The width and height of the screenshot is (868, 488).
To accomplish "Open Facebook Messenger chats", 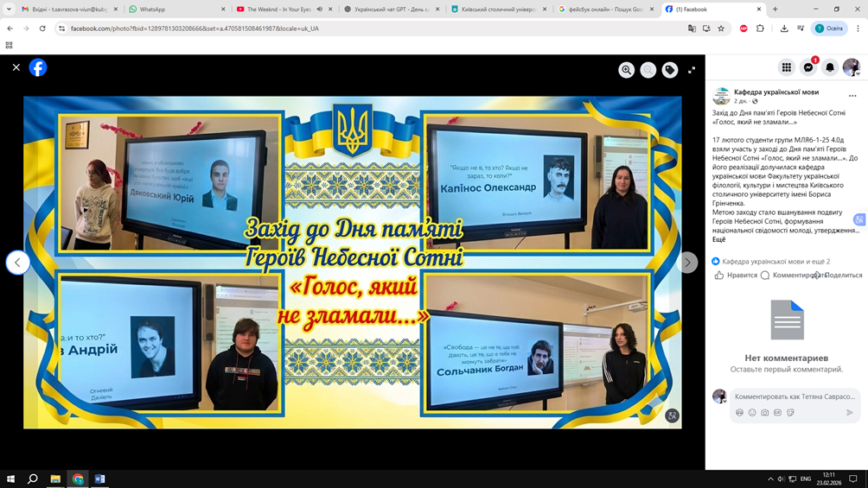I will [808, 67].
